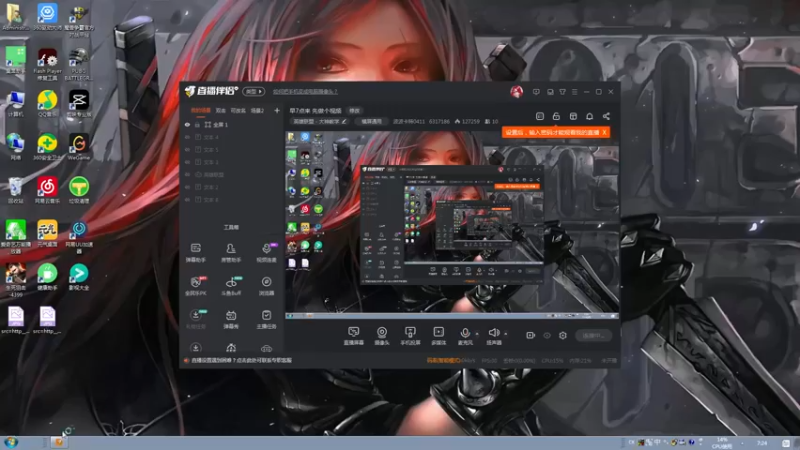Click the share icon above preview
Screen dimensions: 800x450
(606, 116)
